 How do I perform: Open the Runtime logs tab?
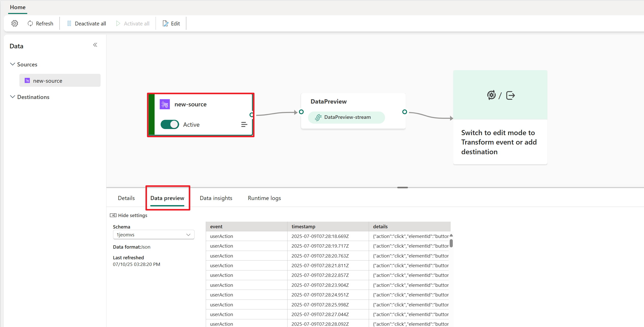(x=264, y=198)
